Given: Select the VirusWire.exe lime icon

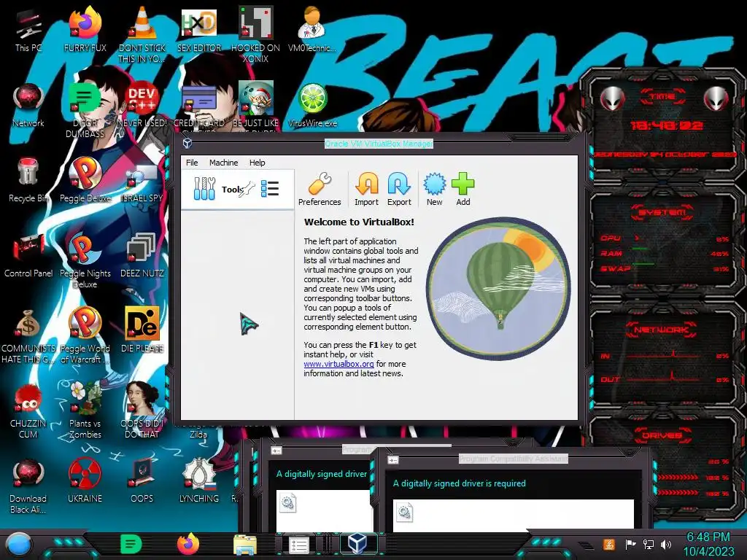Looking at the screenshot, I should 312,105.
